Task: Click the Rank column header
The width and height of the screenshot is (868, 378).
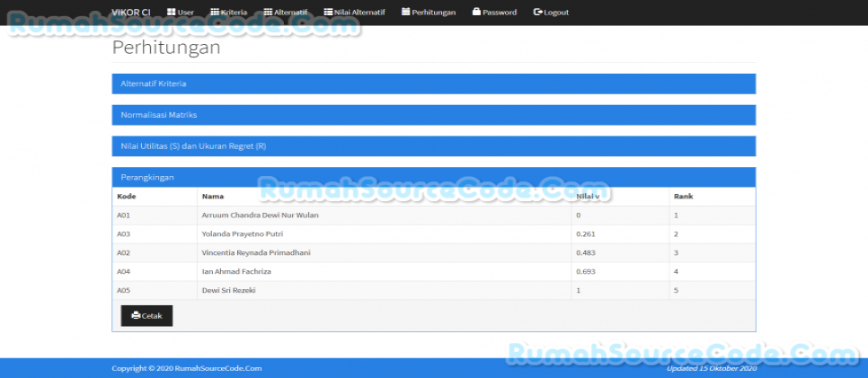Action: 683,196
